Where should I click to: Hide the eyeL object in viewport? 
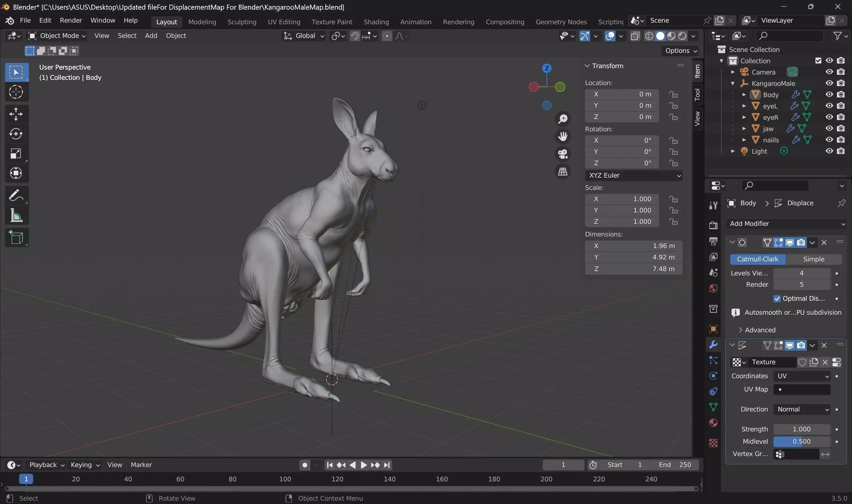click(829, 105)
